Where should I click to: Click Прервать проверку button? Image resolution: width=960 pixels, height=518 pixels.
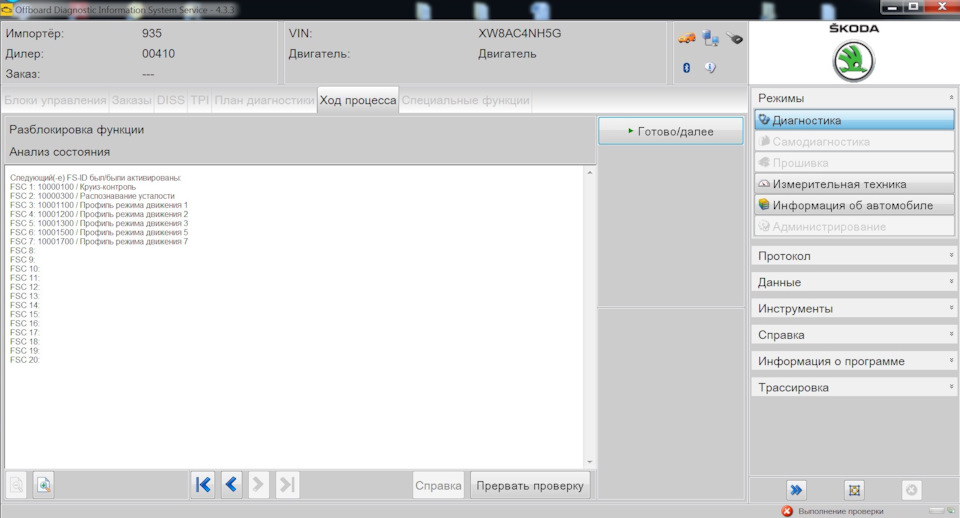[530, 486]
